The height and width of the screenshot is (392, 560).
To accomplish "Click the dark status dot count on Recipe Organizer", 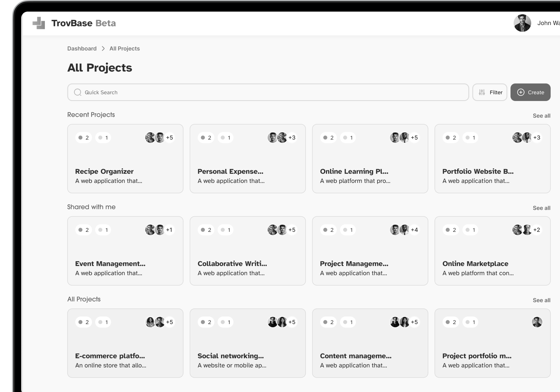I will coord(84,137).
